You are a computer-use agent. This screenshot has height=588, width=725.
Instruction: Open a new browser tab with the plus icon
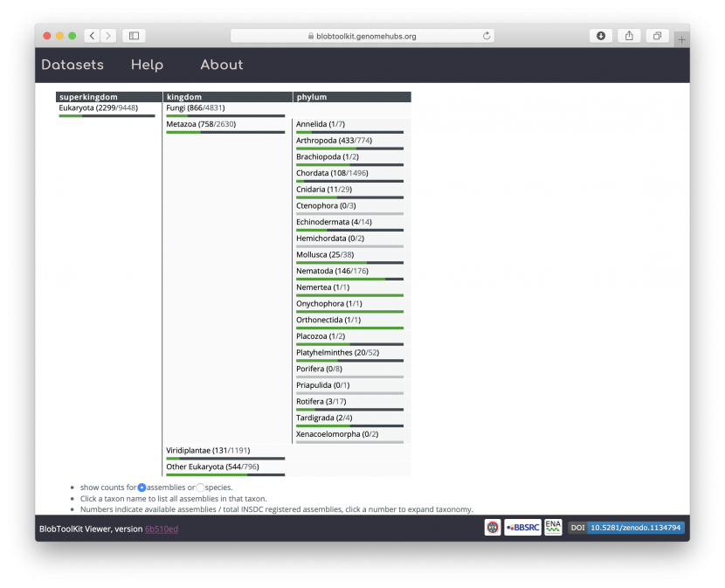coord(680,39)
